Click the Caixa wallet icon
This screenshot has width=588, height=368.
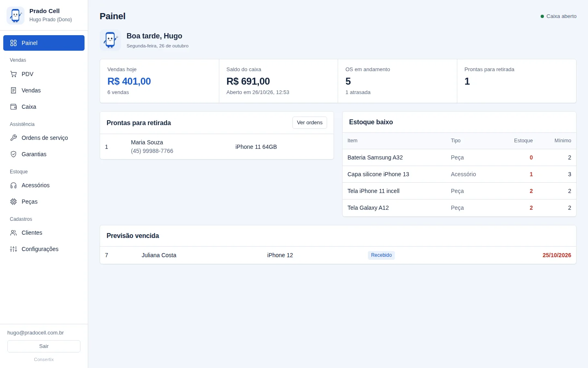click(13, 107)
